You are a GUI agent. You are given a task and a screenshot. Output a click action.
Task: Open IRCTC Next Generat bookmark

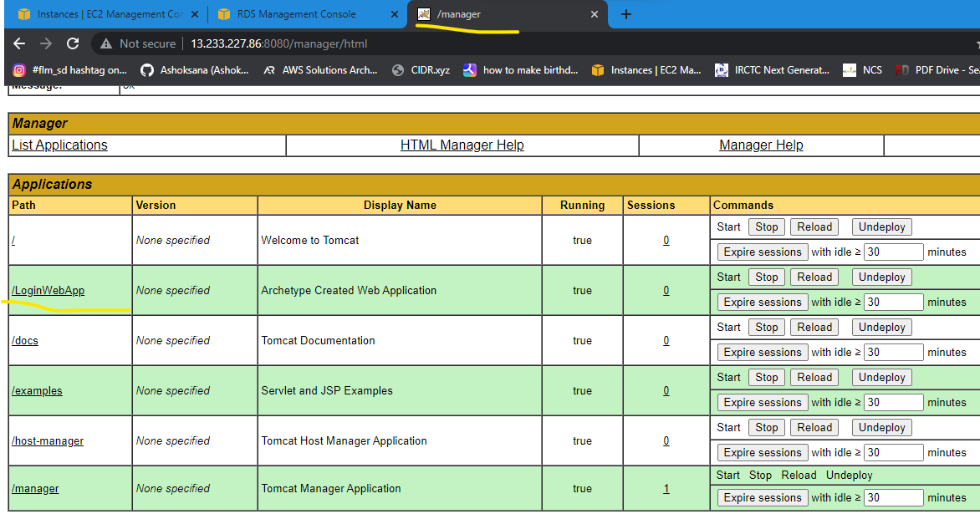pyautogui.click(x=773, y=70)
